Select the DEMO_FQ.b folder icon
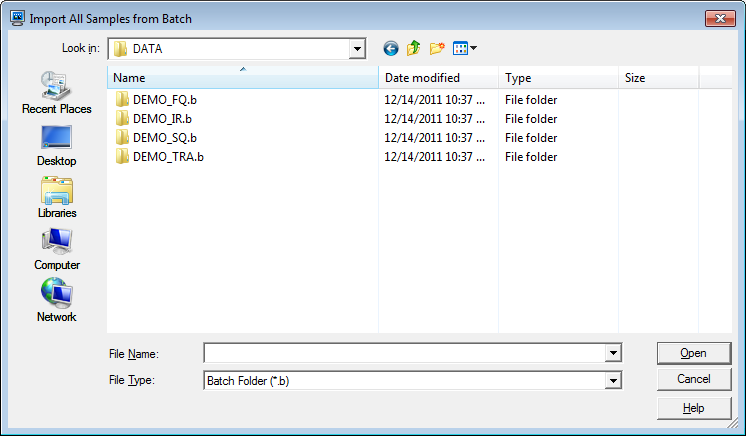 point(122,99)
